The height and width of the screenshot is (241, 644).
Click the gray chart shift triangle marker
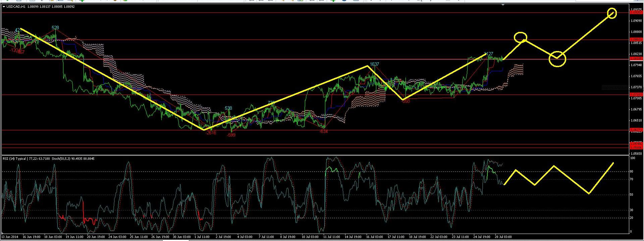503,5
